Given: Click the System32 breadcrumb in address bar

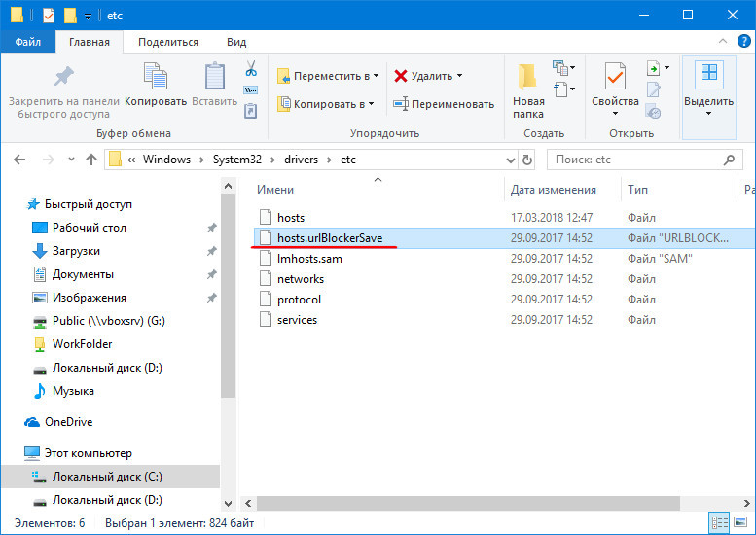Looking at the screenshot, I should pyautogui.click(x=237, y=160).
